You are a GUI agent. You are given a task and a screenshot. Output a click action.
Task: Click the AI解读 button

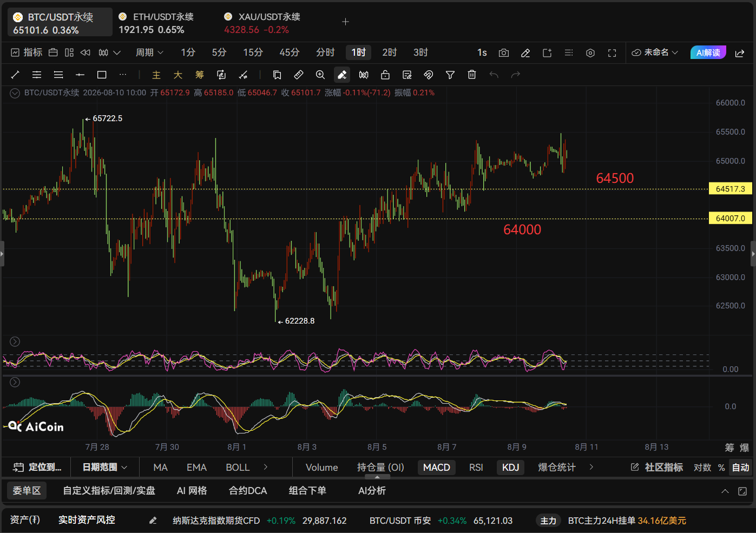(x=708, y=52)
